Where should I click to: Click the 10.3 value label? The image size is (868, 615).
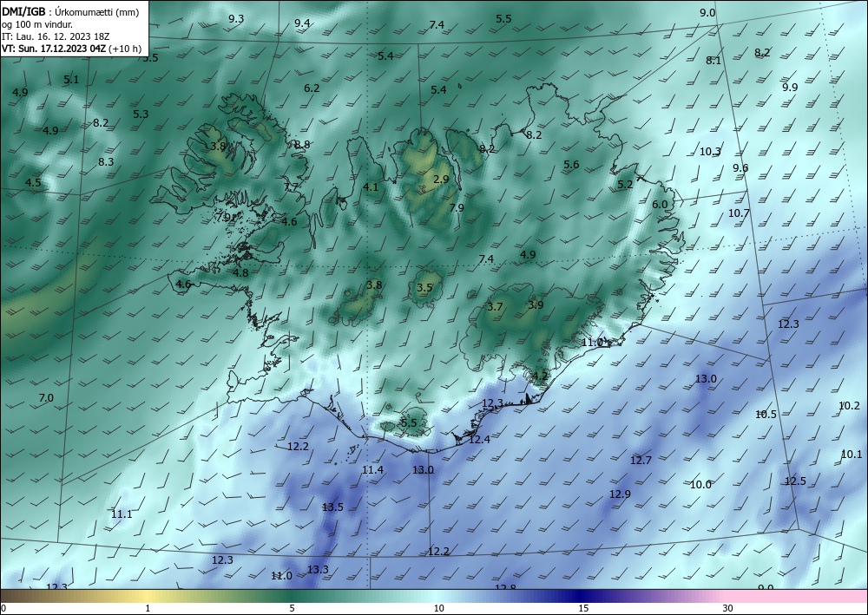[710, 152]
